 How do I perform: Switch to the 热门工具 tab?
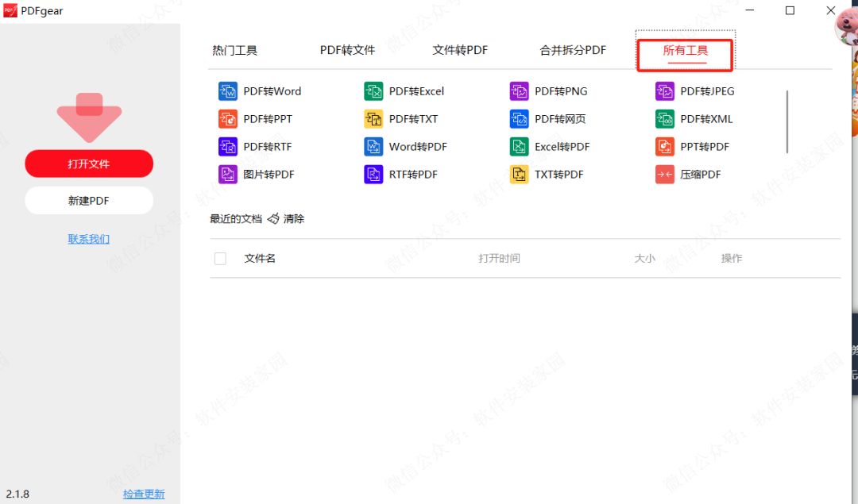point(235,49)
